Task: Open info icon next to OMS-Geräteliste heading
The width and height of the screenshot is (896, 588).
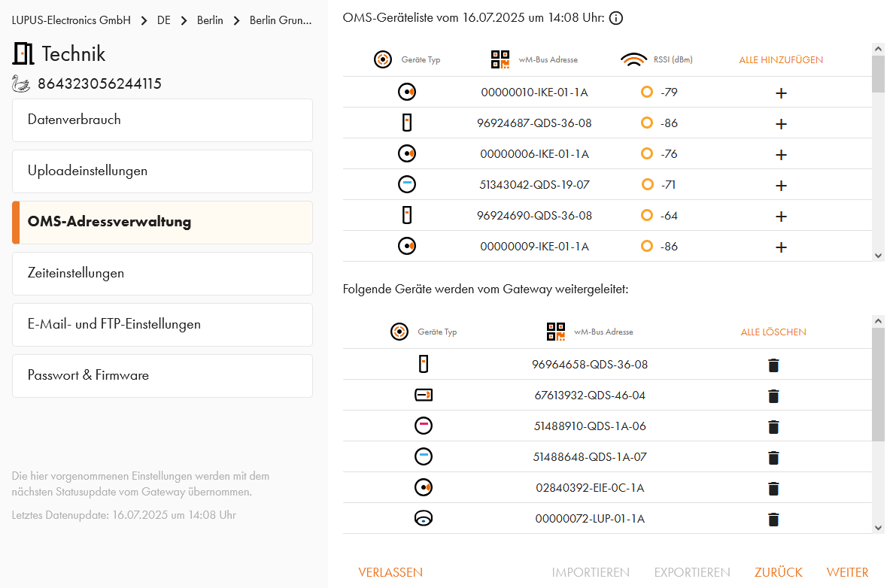Action: (616, 18)
